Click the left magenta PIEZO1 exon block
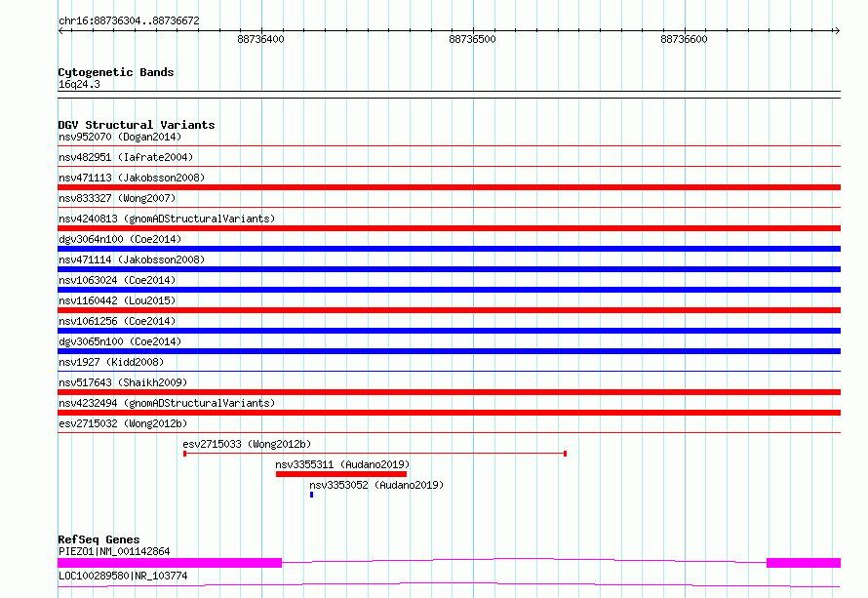The height and width of the screenshot is (598, 868). [x=170, y=563]
